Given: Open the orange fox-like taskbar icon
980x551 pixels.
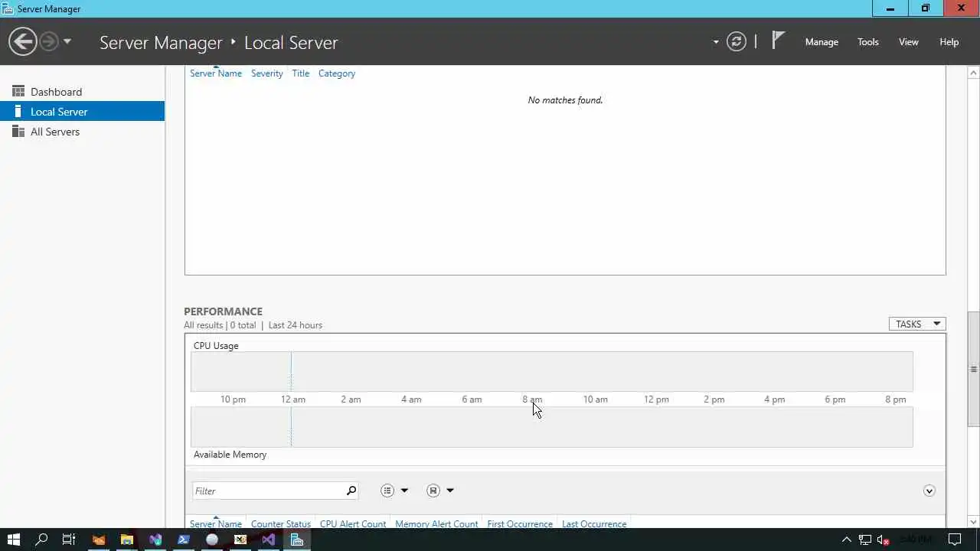Looking at the screenshot, I should 99,540.
